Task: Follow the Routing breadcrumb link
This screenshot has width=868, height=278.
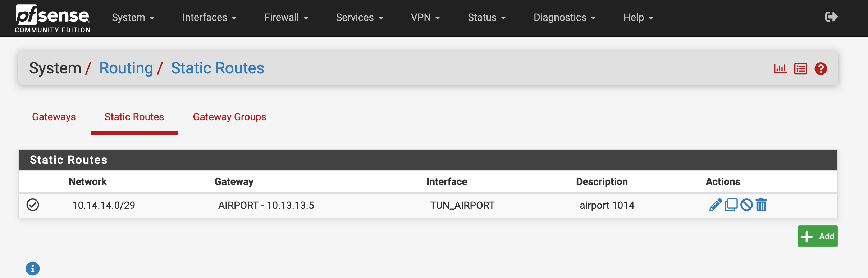Action: 126,68
